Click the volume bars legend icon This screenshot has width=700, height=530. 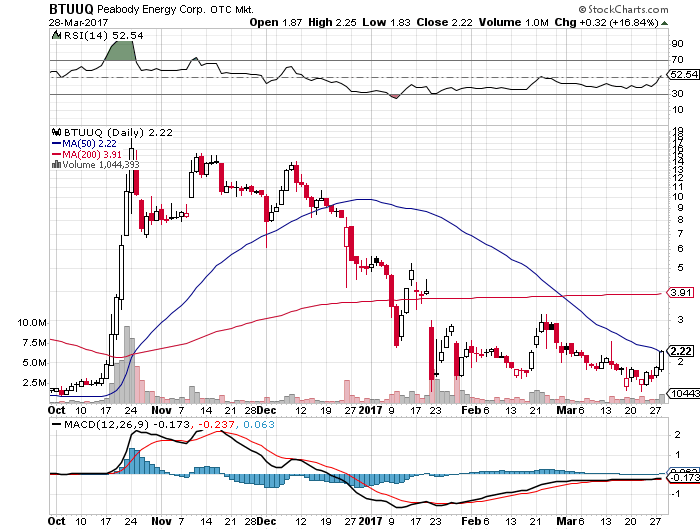pos(56,164)
